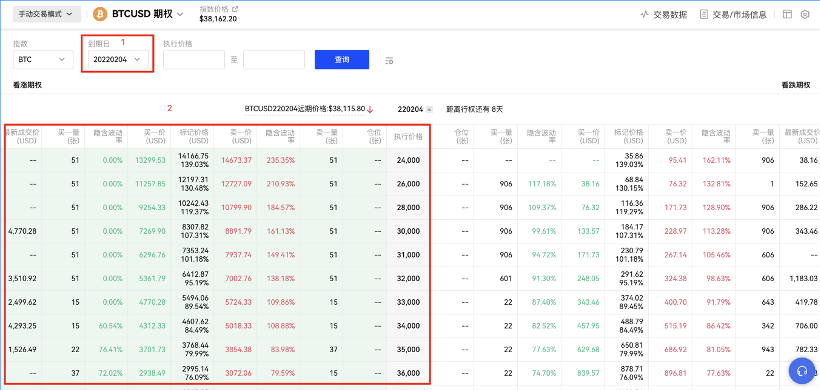The height and width of the screenshot is (390, 820).
Task: Click the 查询 search button
Action: [342, 60]
